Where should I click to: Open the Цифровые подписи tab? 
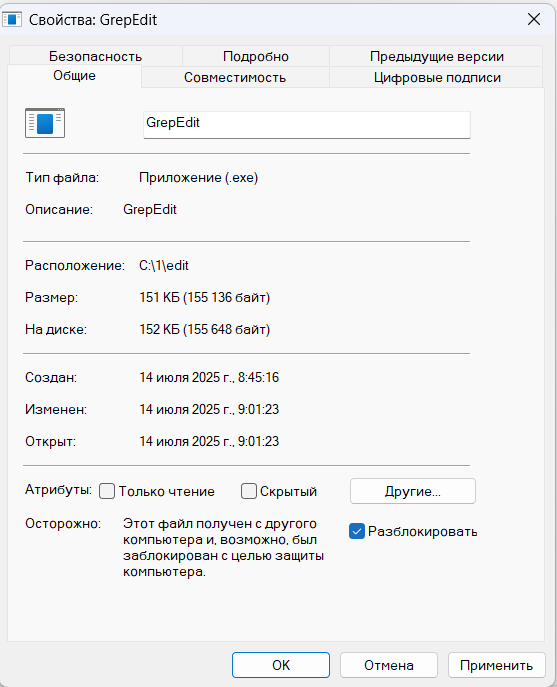437,77
